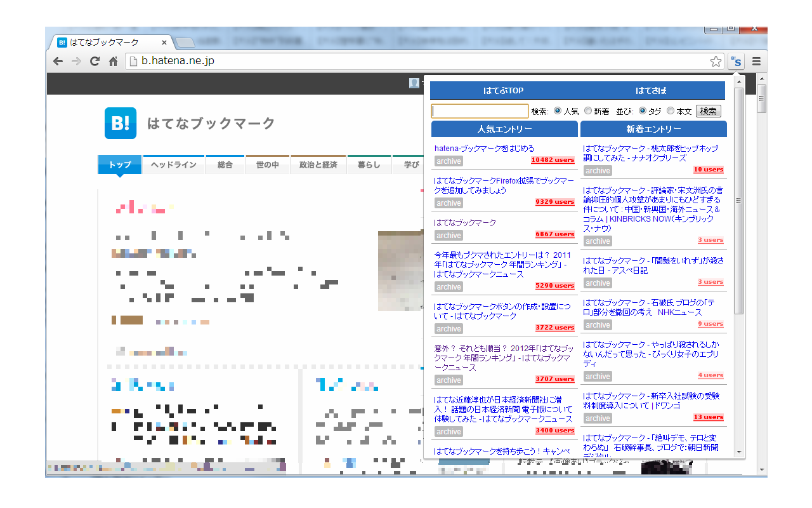Click the 4 users count badge
The width and height of the screenshot is (812, 508).
coord(711,375)
